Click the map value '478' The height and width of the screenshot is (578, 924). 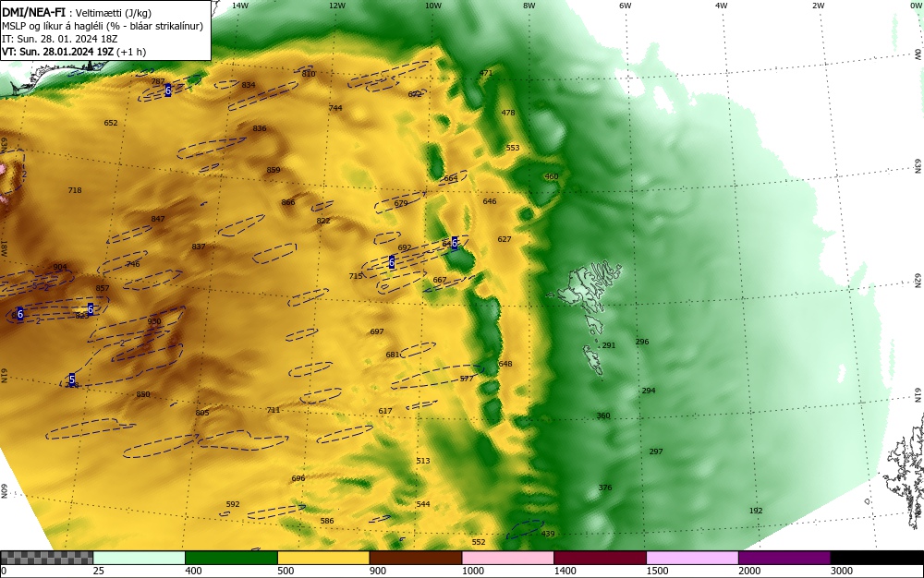coord(508,113)
